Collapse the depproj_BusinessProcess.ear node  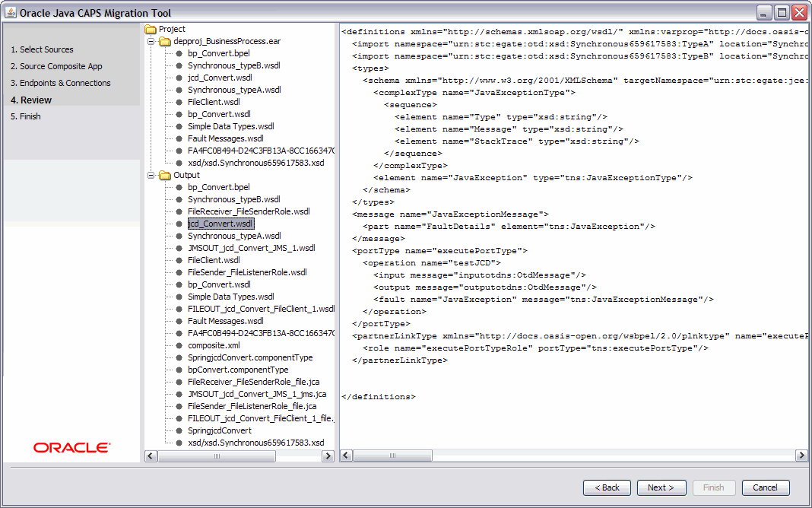pos(151,41)
